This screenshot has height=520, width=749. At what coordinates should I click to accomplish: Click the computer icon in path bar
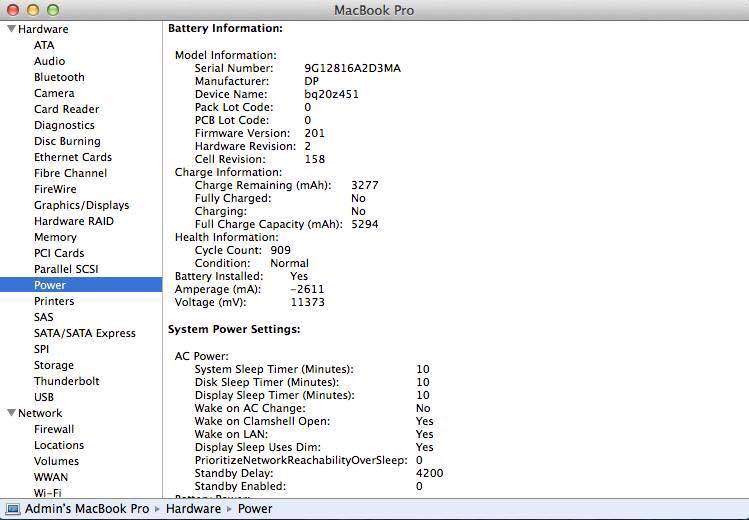pyautogui.click(x=12, y=509)
